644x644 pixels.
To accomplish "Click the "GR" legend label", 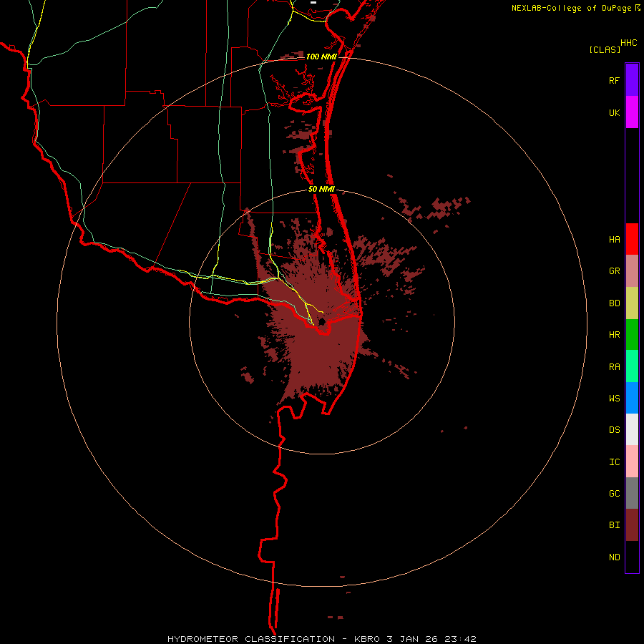I will click(614, 271).
